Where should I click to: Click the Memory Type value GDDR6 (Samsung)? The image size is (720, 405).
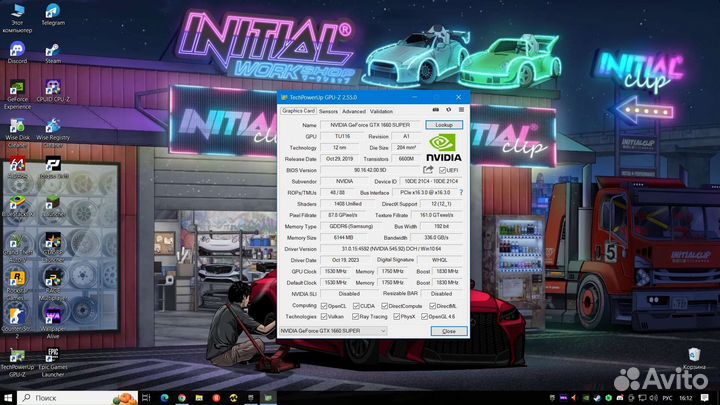(352, 226)
